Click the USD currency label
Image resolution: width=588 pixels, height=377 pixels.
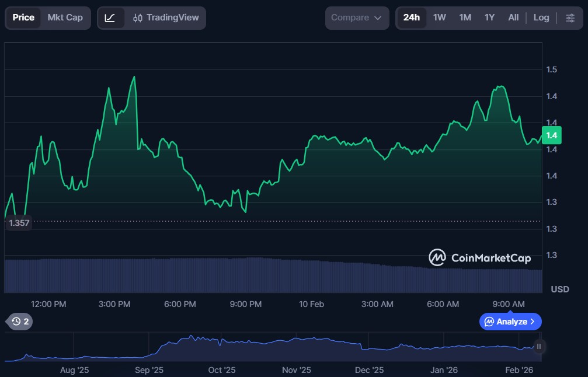(559, 289)
